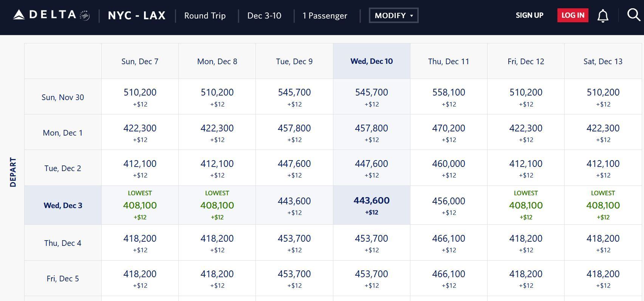Select the 460,000 fare for Dec 2 to Dec 11

449,168
